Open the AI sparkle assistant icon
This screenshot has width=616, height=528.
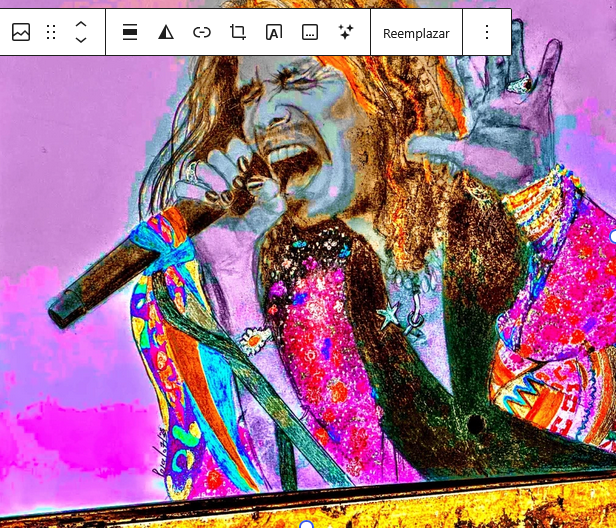click(x=346, y=32)
